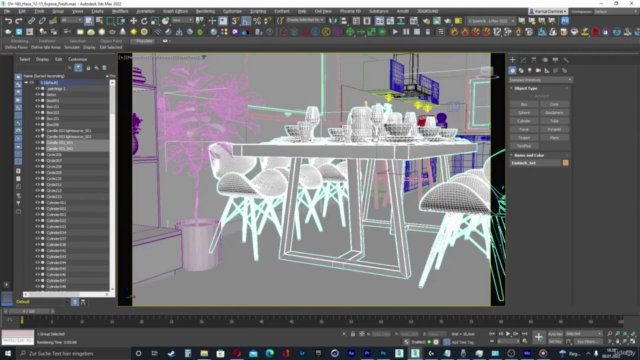Undo the last action

pyautogui.click(x=8, y=21)
